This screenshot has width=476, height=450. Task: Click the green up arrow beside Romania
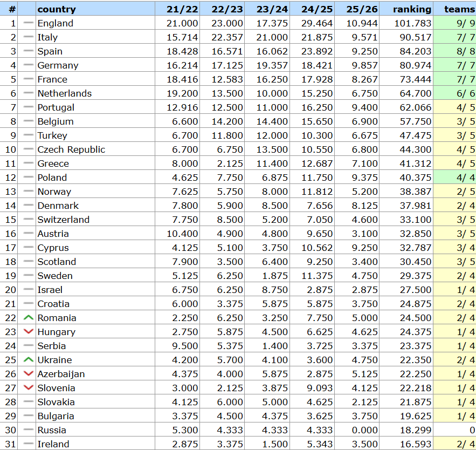coord(29,318)
